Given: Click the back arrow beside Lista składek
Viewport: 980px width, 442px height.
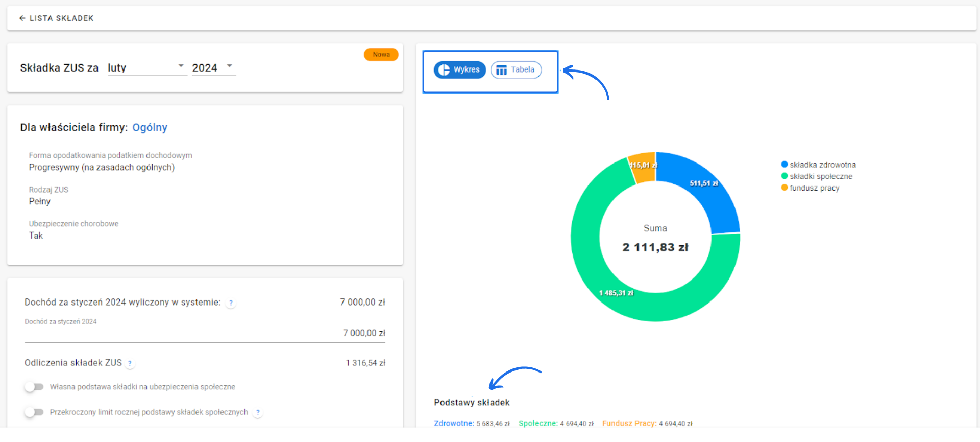Looking at the screenshot, I should (22, 18).
